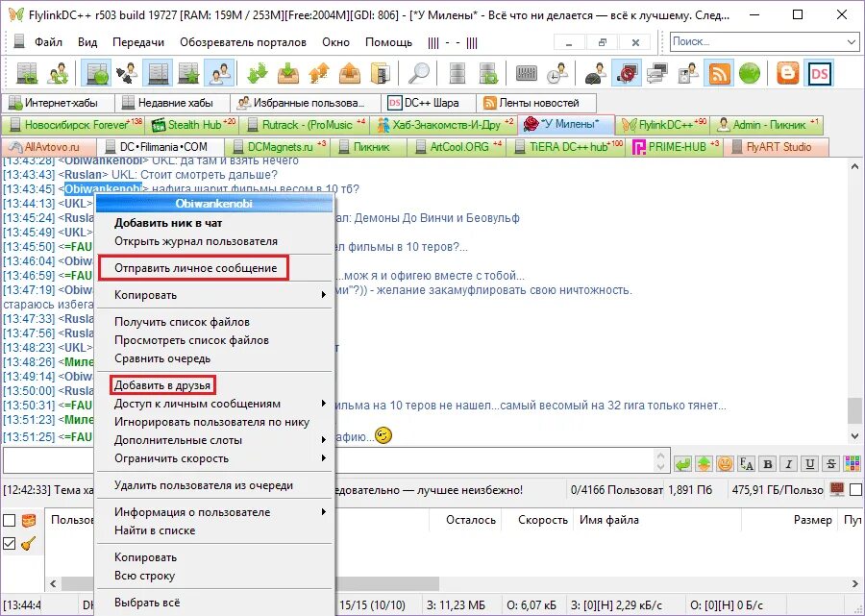Expand Доступ к личным сообщениям submenu
Screen dimensions: 865x616
pos(324,404)
